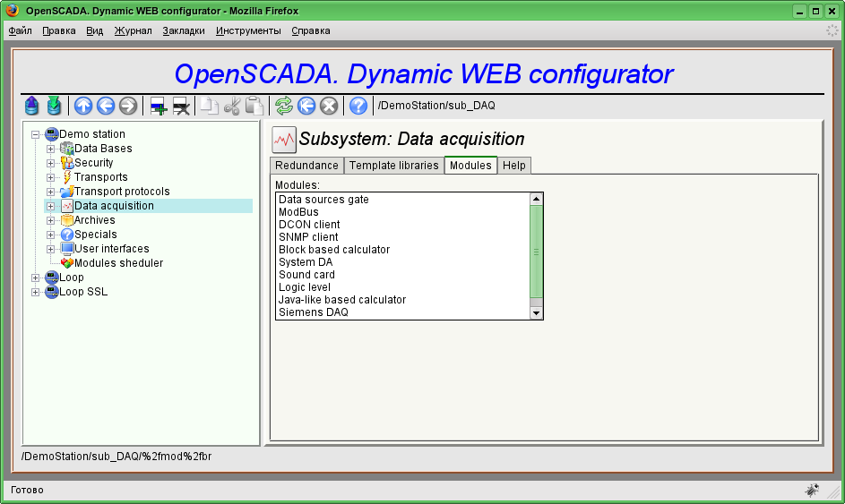Open the Вид menu
Screen dimensions: 845x504
point(94,30)
